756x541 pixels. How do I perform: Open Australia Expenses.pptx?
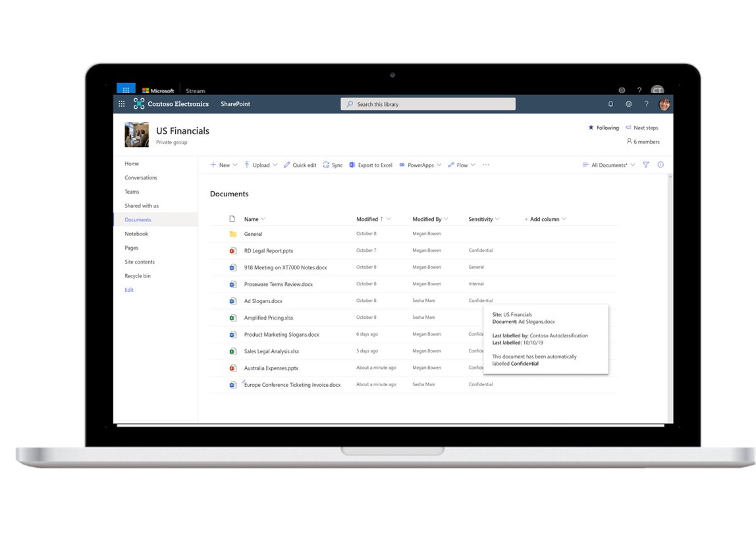click(271, 368)
